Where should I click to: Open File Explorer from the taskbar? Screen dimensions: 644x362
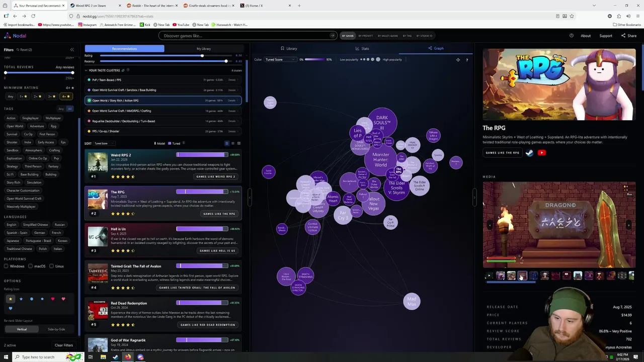click(103, 357)
